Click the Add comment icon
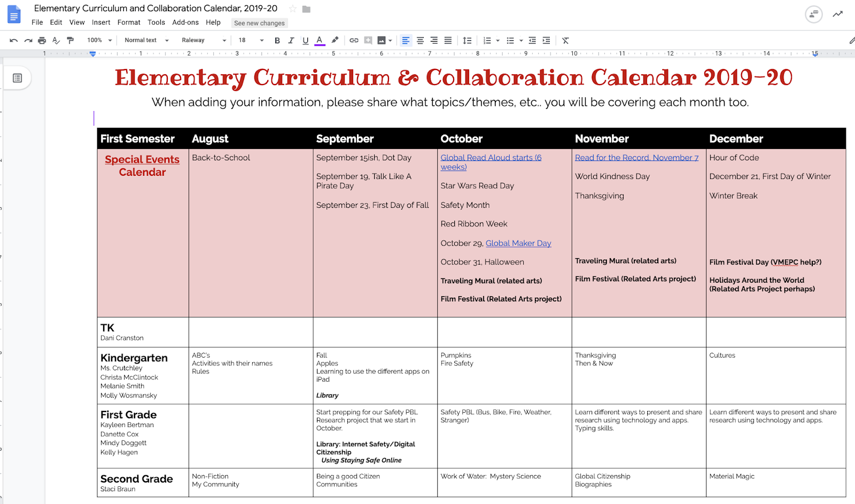The height and width of the screenshot is (504, 855). coord(368,40)
